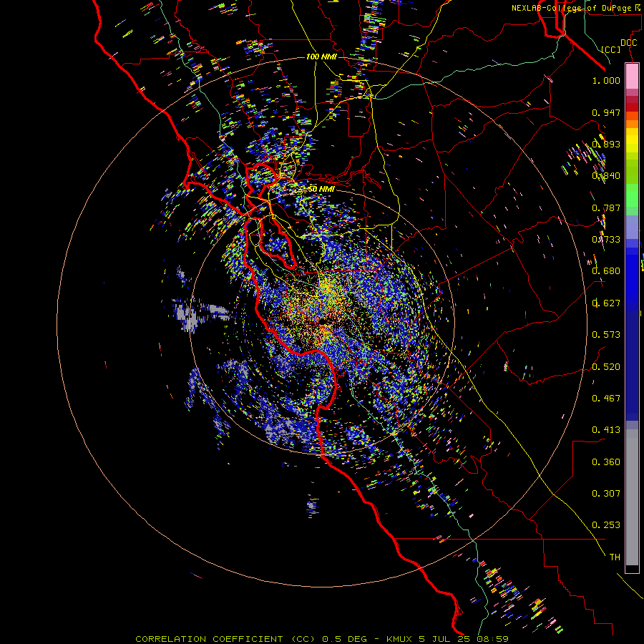Click the 1.000 color scale value

[x=606, y=80]
